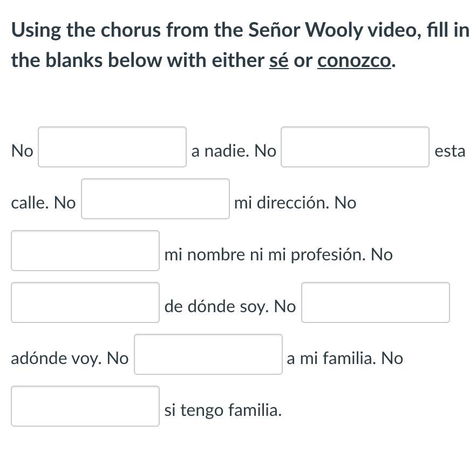Click the word "esta"

click(x=450, y=151)
